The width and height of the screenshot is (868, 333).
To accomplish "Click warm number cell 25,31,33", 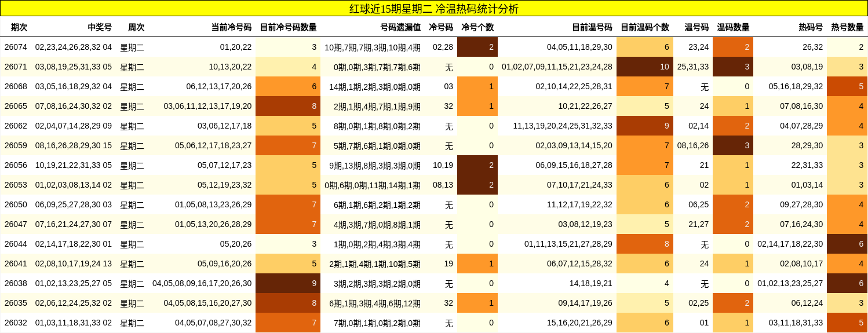I will tap(693, 67).
